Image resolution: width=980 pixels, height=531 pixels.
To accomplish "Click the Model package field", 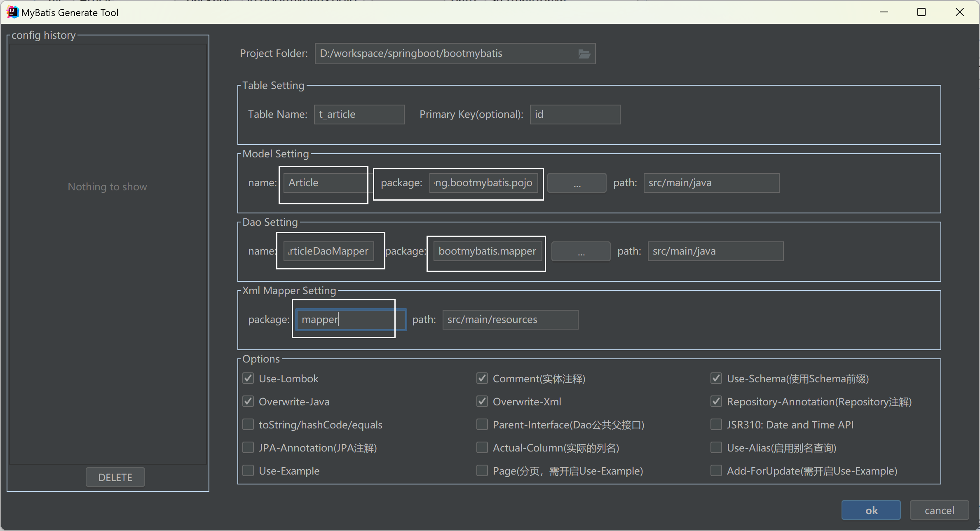I will 484,183.
